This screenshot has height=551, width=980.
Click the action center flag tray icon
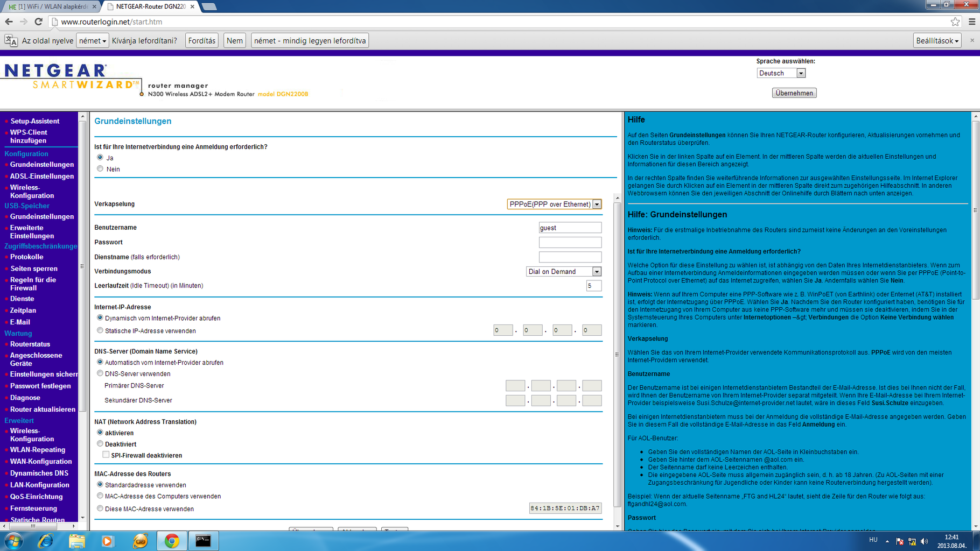point(900,541)
